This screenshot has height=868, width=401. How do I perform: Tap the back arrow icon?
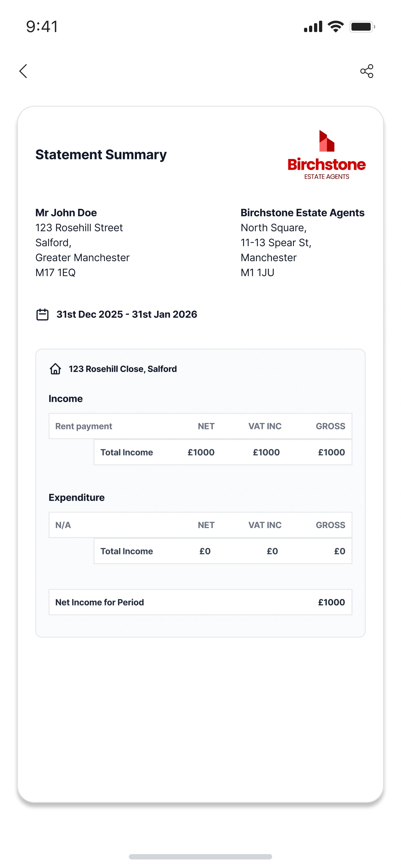23,71
